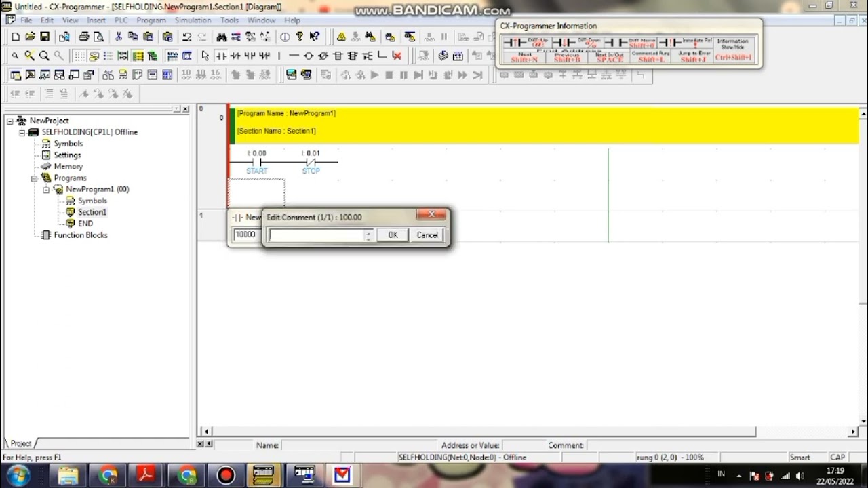Collapse the NewProgram1 (00) node

pos(46,189)
